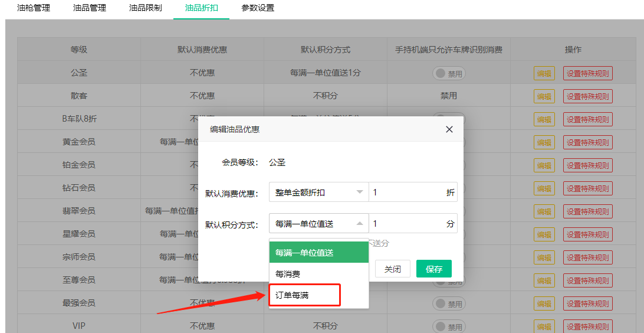Click the arrow on the 整单金额折扣 dropdown

tap(360, 192)
